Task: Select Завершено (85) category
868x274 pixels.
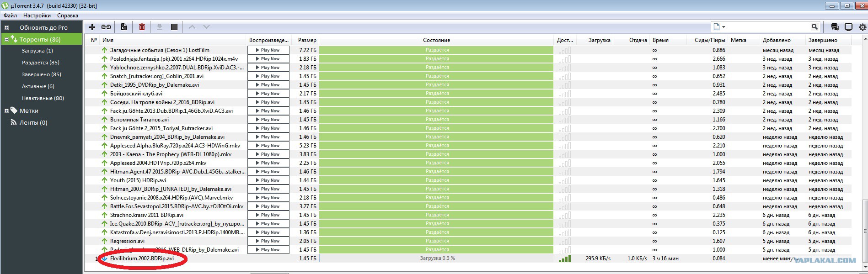Action: (x=42, y=74)
